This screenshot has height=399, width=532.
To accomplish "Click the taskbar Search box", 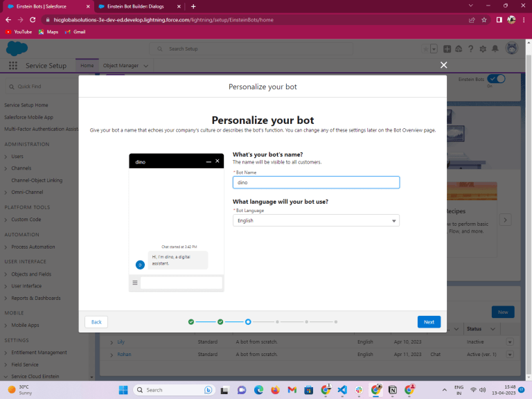I will (x=175, y=390).
